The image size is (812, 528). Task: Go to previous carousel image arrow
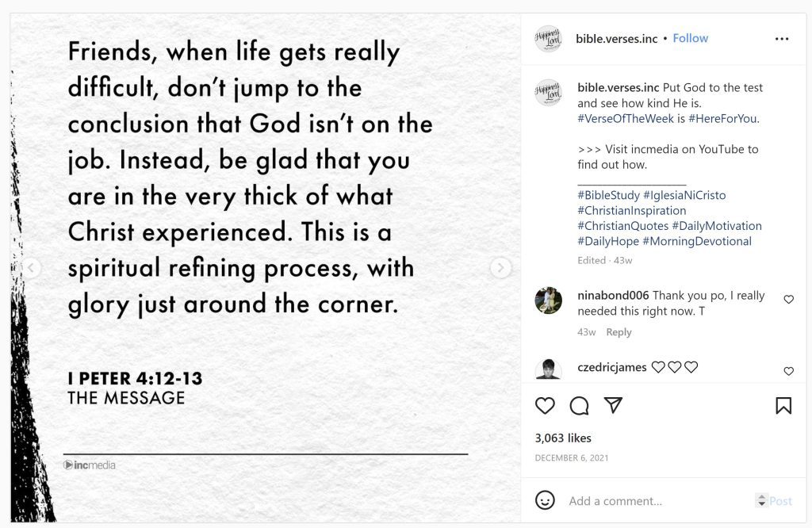(x=32, y=268)
